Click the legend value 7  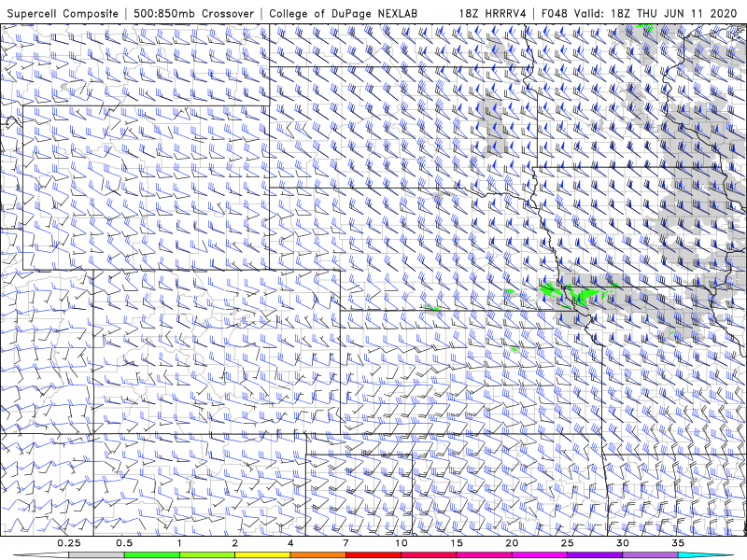[345, 543]
